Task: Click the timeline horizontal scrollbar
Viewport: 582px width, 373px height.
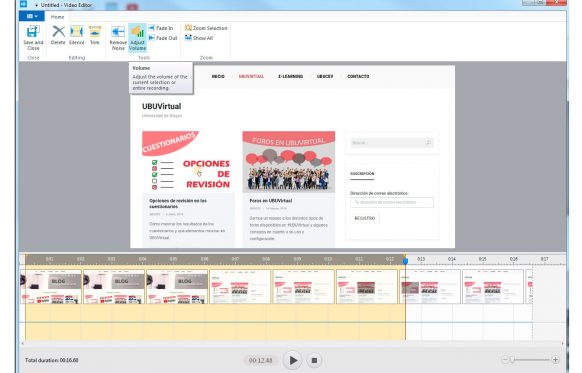Action: coord(292,343)
